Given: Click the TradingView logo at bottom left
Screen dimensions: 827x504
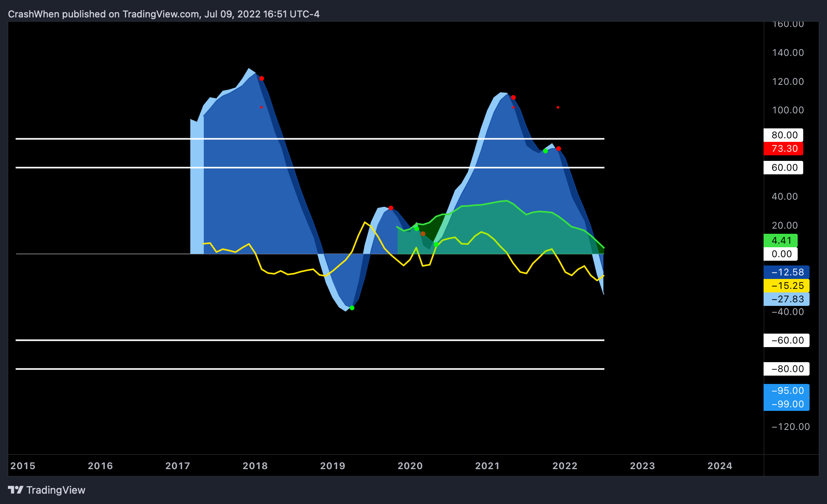Looking at the screenshot, I should tap(46, 490).
